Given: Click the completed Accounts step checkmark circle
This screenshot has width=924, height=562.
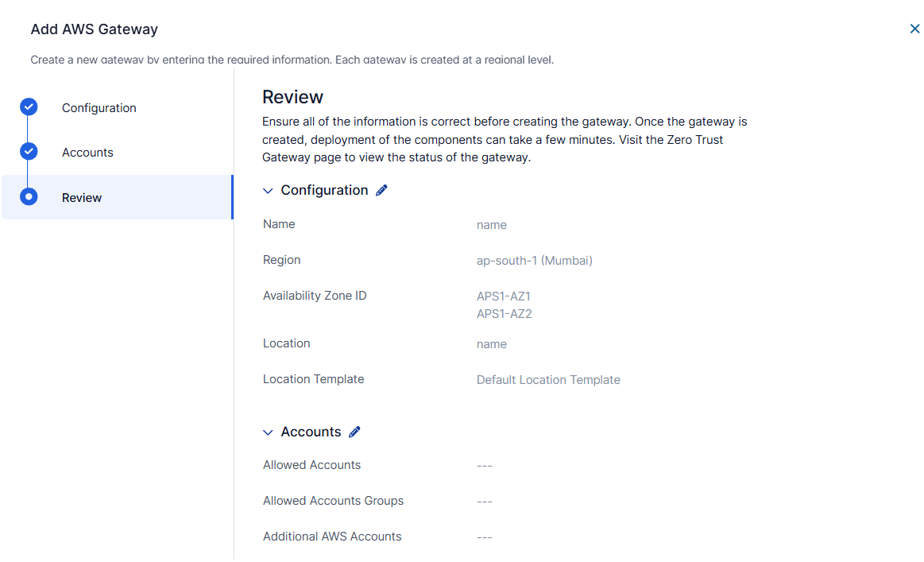Looking at the screenshot, I should [x=29, y=152].
